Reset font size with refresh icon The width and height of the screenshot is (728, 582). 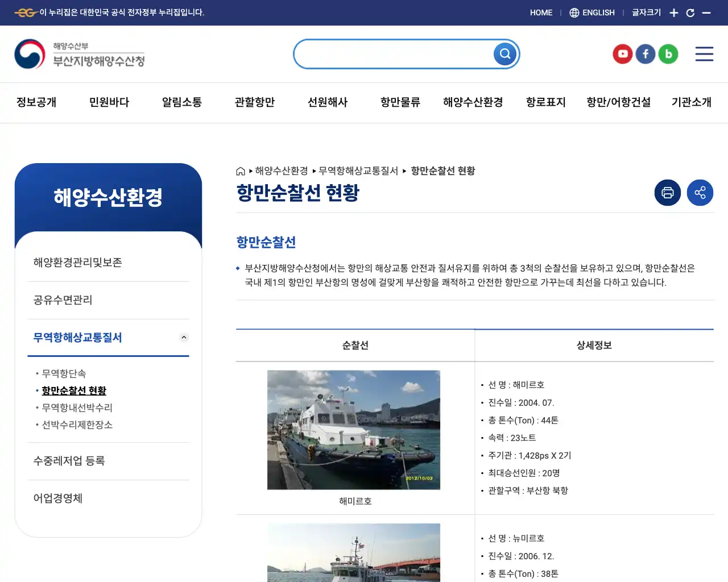coord(690,13)
